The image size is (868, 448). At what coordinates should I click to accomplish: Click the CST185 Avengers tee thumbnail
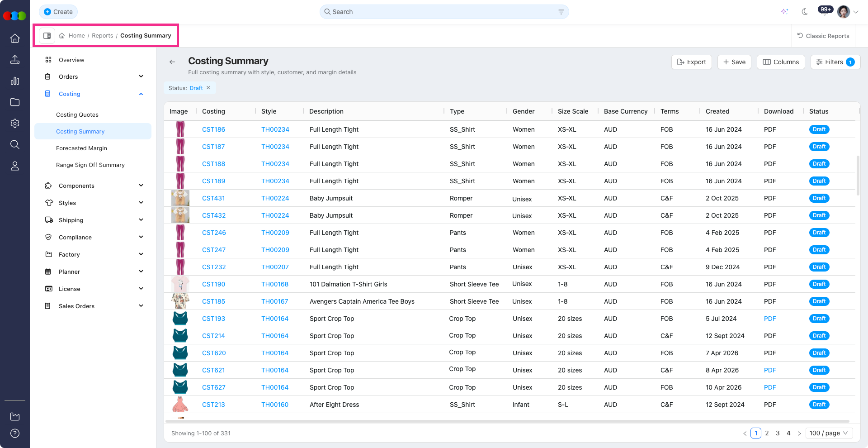coord(180,301)
